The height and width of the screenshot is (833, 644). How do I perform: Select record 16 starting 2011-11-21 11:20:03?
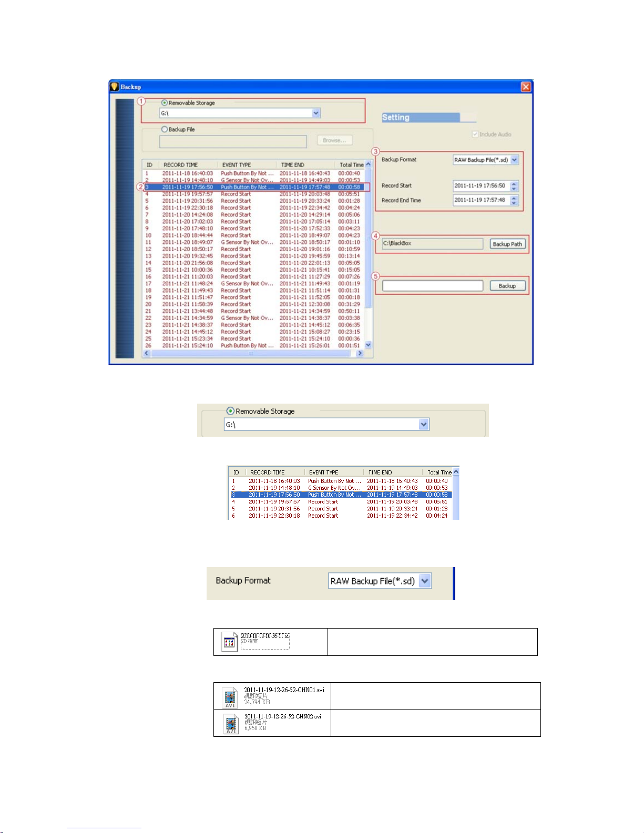pyautogui.click(x=254, y=276)
